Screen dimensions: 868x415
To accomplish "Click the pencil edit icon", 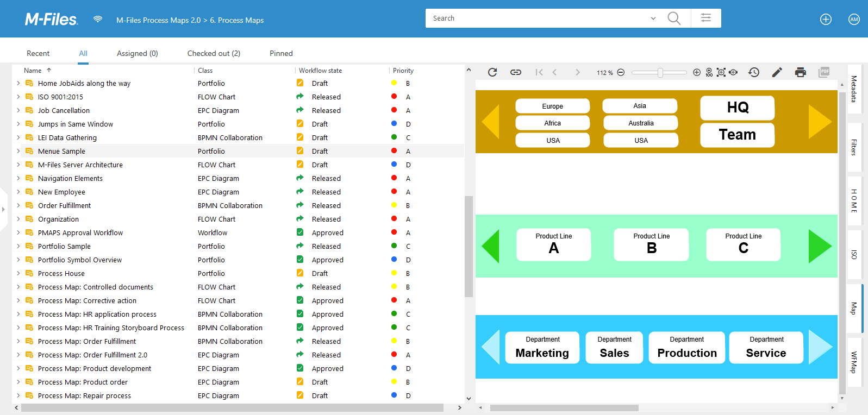I will tap(777, 72).
